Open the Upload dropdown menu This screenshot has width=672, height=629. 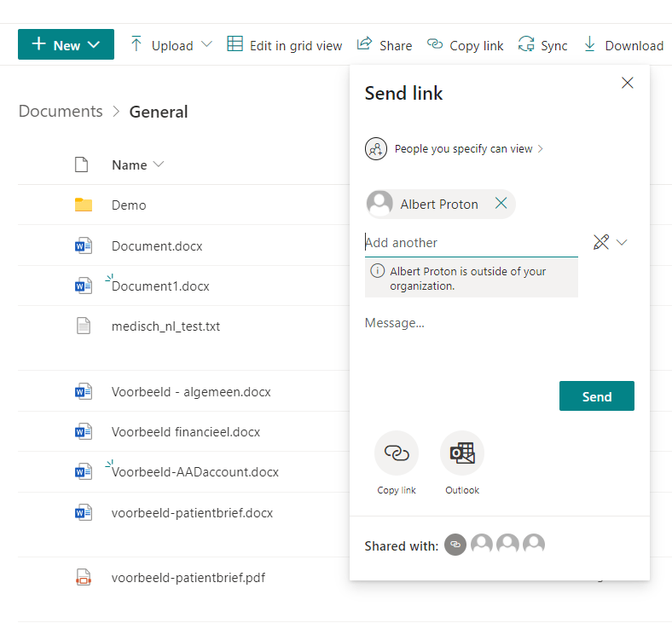[207, 45]
